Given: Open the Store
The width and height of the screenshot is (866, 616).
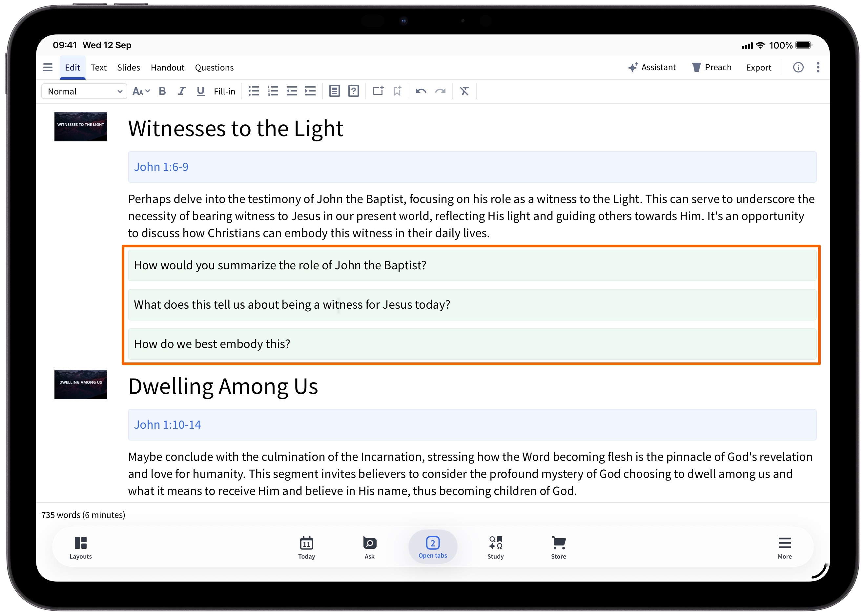Looking at the screenshot, I should [558, 547].
